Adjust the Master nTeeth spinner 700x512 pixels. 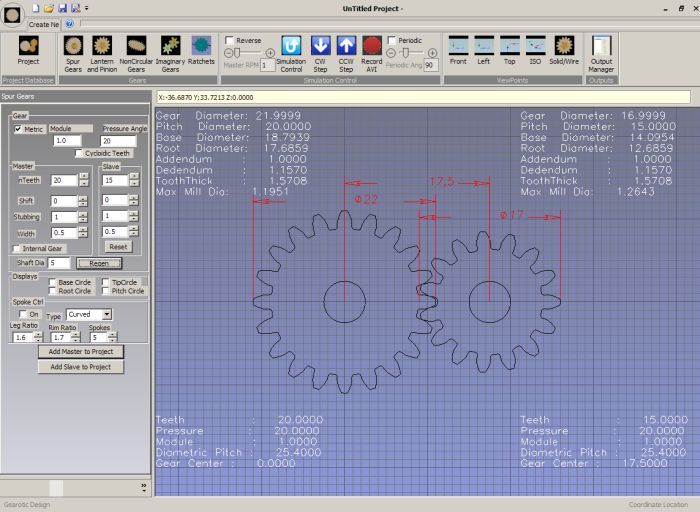click(83, 180)
